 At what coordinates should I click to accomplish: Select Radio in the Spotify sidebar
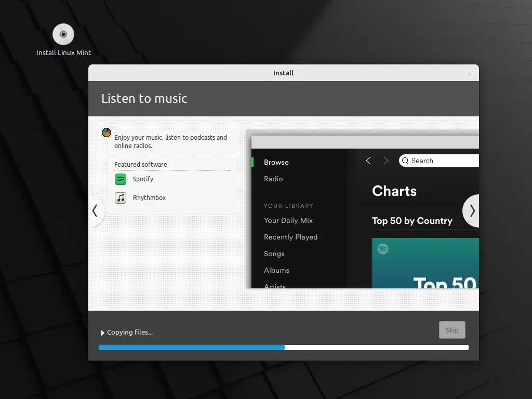pos(273,179)
